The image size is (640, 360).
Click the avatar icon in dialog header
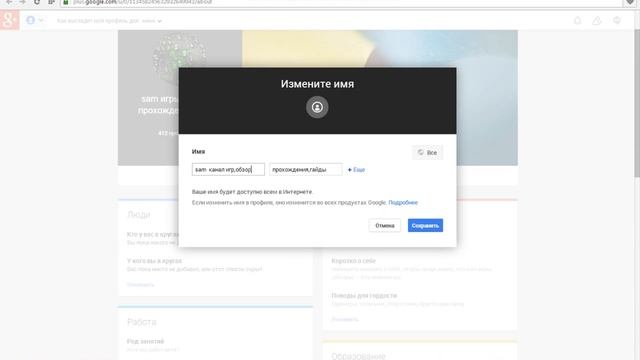click(317, 107)
